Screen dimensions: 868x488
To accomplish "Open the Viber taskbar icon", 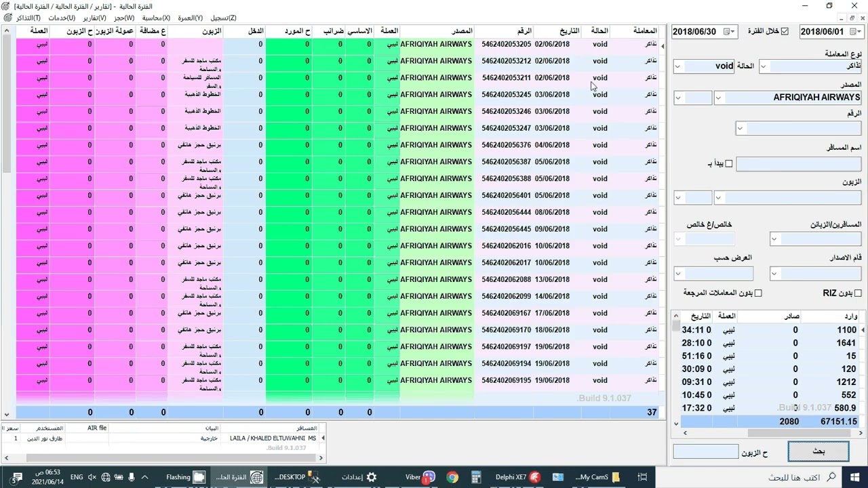I will pyautogui.click(x=420, y=477).
